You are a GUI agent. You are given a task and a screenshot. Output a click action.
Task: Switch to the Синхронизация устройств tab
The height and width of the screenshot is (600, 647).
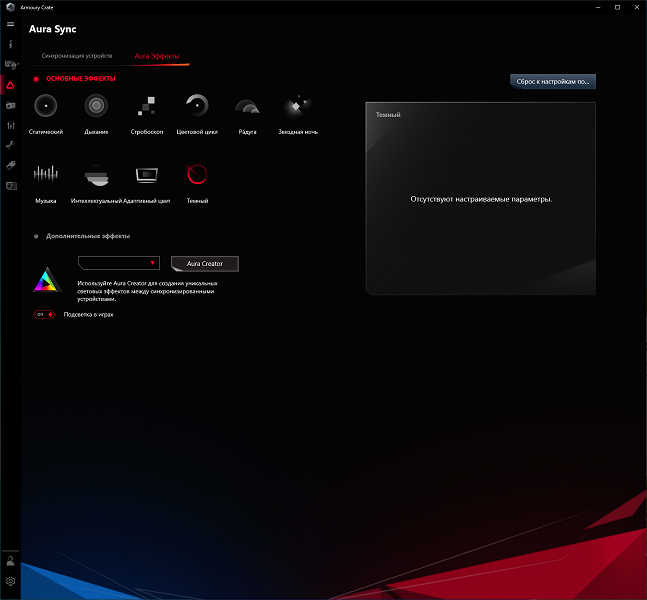pos(77,56)
